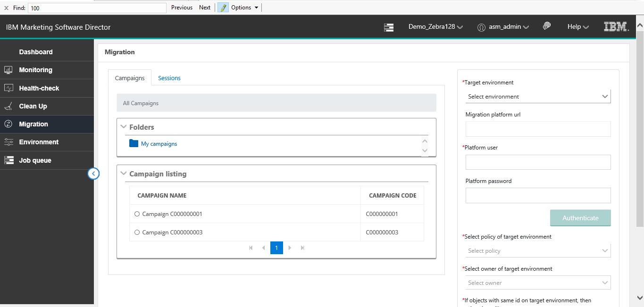Click the All Campaigns breadcrumb
Screen dimensions: 644x307
[141, 103]
